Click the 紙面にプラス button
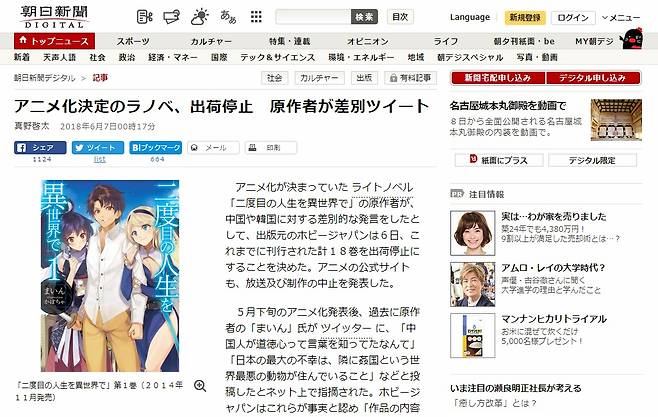This screenshot has height=417, width=658. (x=499, y=160)
